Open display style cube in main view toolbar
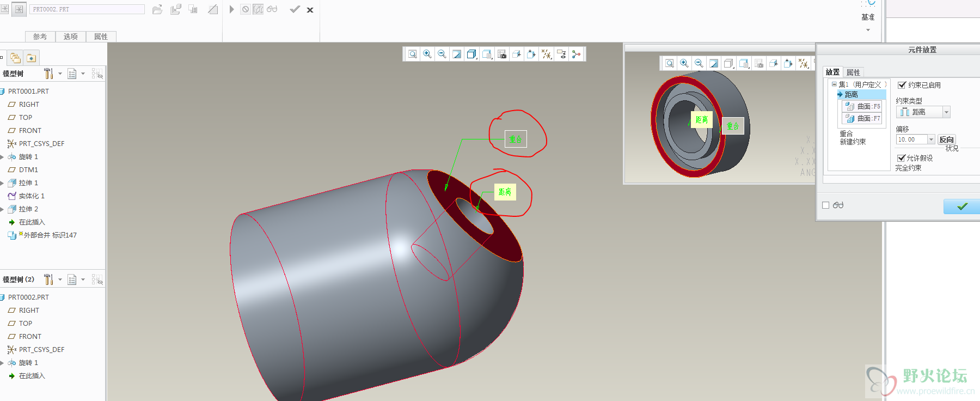 pos(472,54)
